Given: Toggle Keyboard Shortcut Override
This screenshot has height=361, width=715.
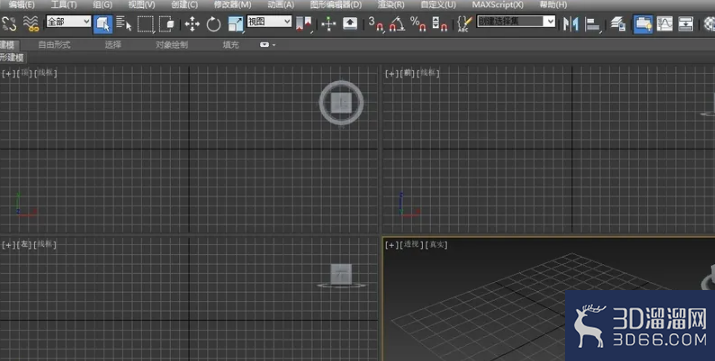Looking at the screenshot, I should (350, 24).
